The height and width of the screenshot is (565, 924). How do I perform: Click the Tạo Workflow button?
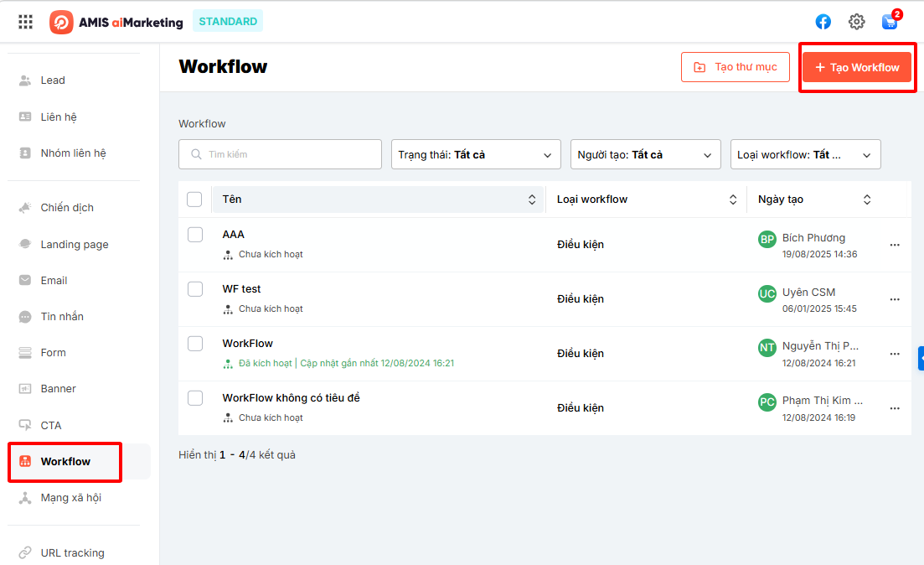856,67
